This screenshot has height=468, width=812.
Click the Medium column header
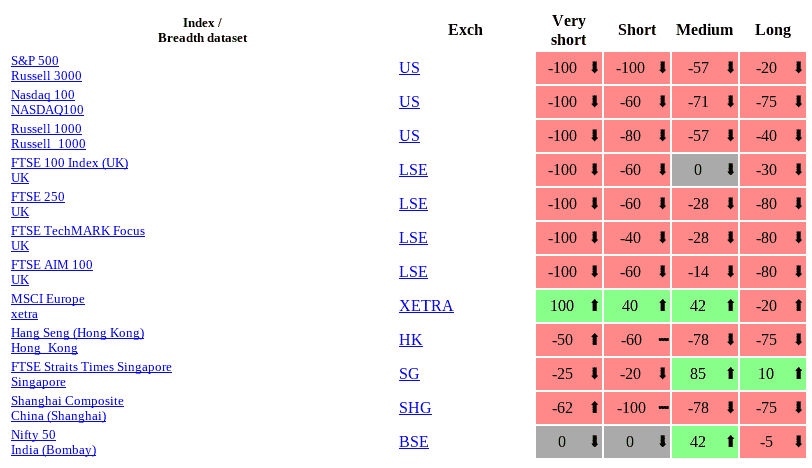(x=704, y=30)
